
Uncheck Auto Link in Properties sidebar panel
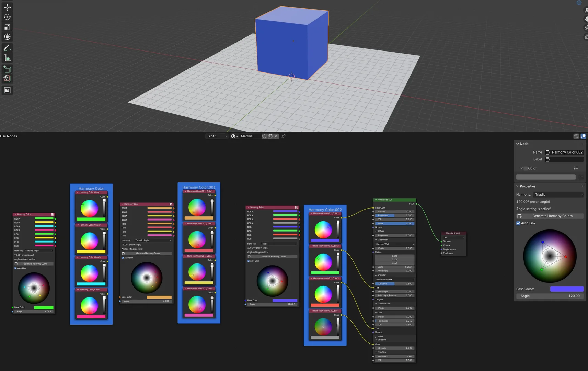coord(518,223)
